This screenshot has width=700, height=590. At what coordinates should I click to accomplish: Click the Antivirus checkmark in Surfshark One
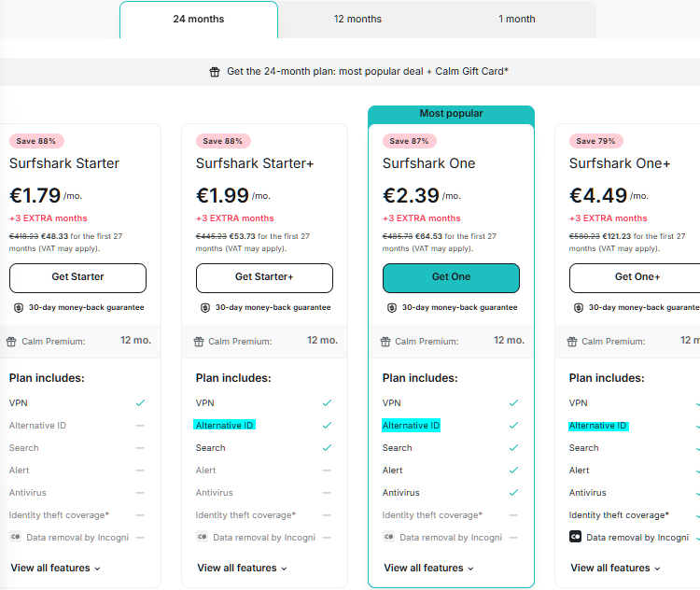513,493
